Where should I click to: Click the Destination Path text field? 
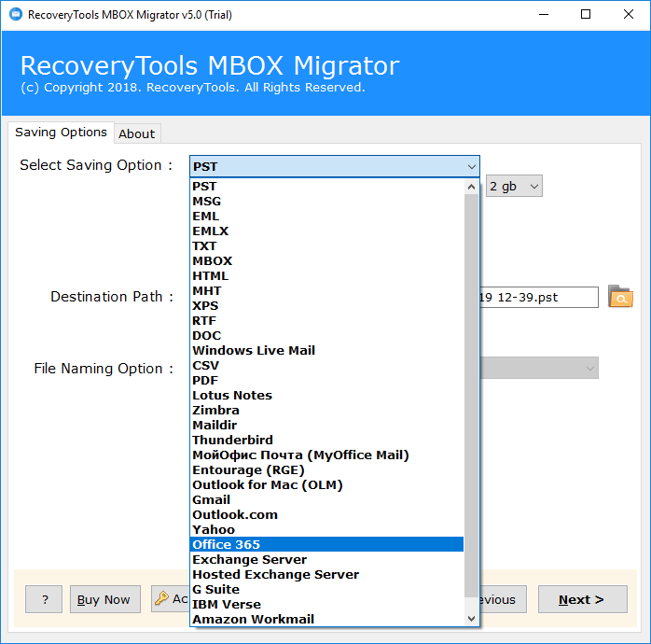tap(538, 297)
